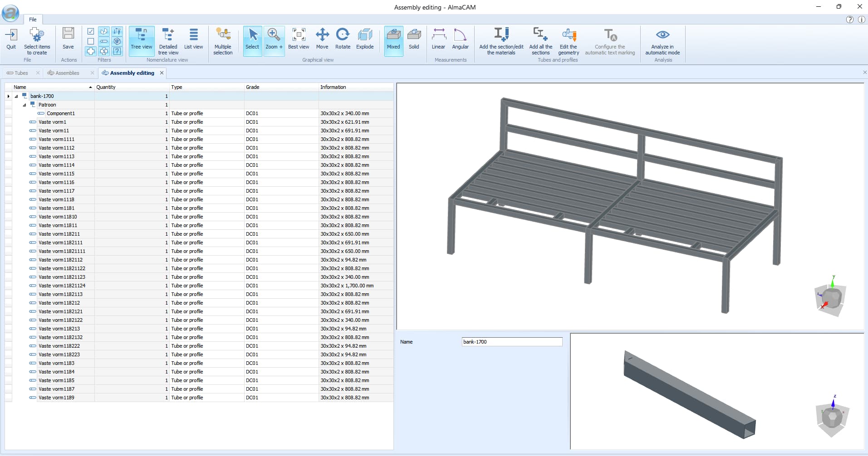868x456 pixels.
Task: Click Add the section/edit the materials
Action: pyautogui.click(x=500, y=41)
